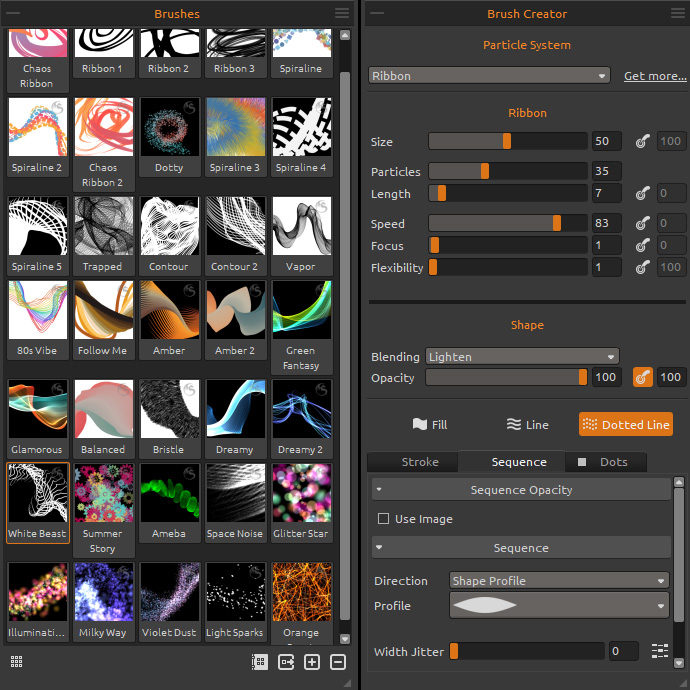Click the add brush plus icon

tap(312, 662)
